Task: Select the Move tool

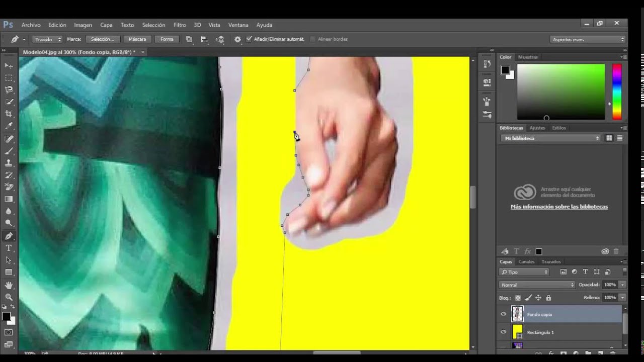Action: click(9, 66)
